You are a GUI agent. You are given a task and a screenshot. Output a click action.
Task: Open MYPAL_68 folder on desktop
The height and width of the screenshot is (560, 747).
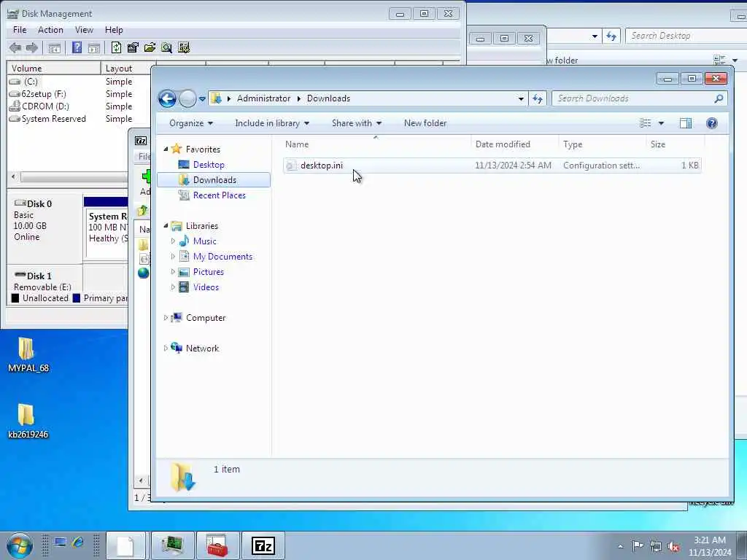coord(28,355)
